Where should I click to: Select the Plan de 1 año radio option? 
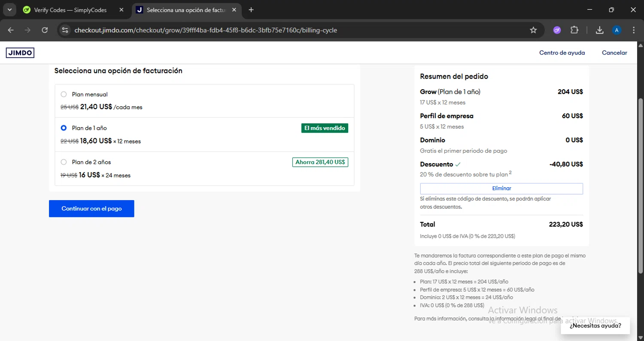tap(64, 128)
